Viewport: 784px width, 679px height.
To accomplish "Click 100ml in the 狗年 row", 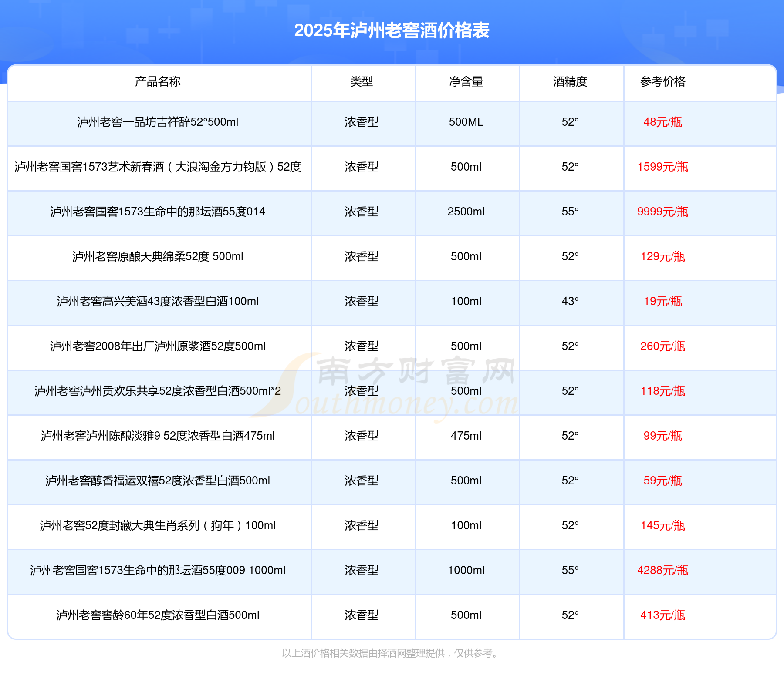I will 466,525.
